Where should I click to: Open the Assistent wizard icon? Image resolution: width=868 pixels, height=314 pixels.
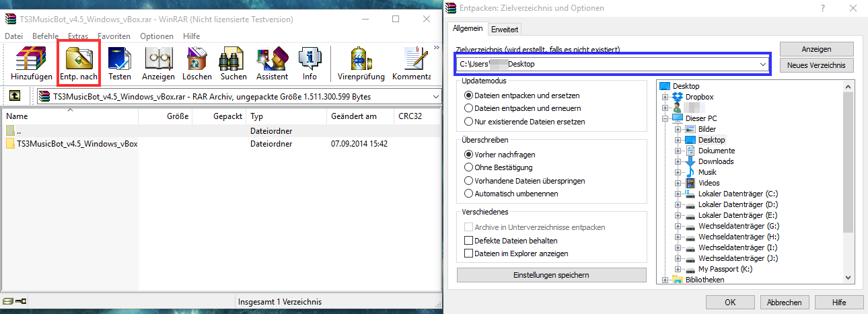point(272,59)
